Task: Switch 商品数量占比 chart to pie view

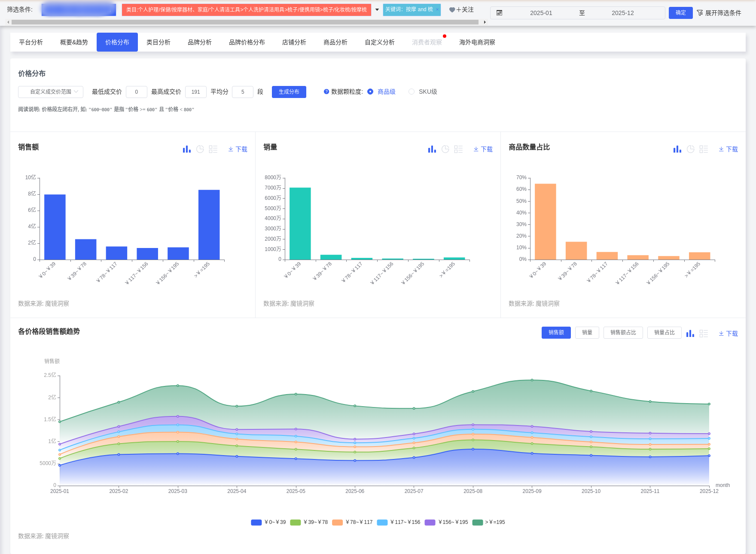Action: click(x=691, y=149)
